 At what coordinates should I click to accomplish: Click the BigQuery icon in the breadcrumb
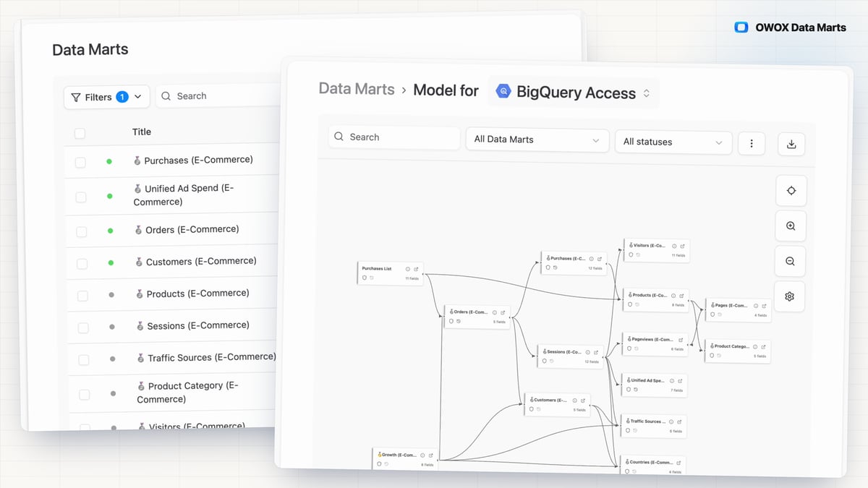click(504, 93)
